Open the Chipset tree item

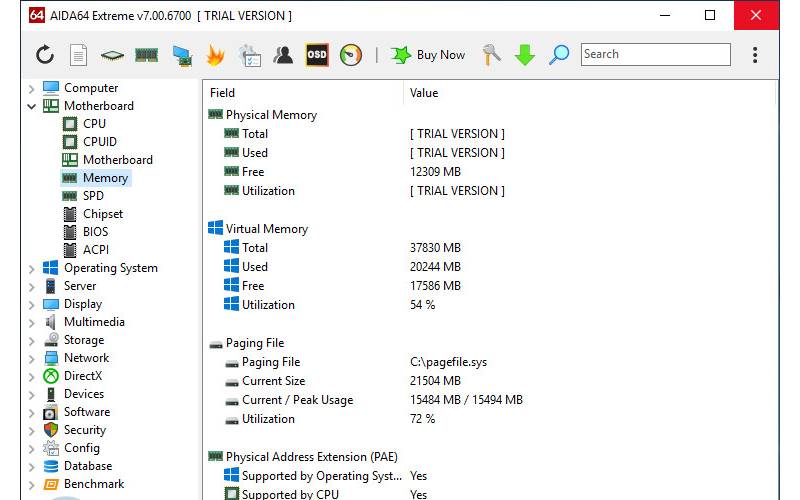[103, 214]
